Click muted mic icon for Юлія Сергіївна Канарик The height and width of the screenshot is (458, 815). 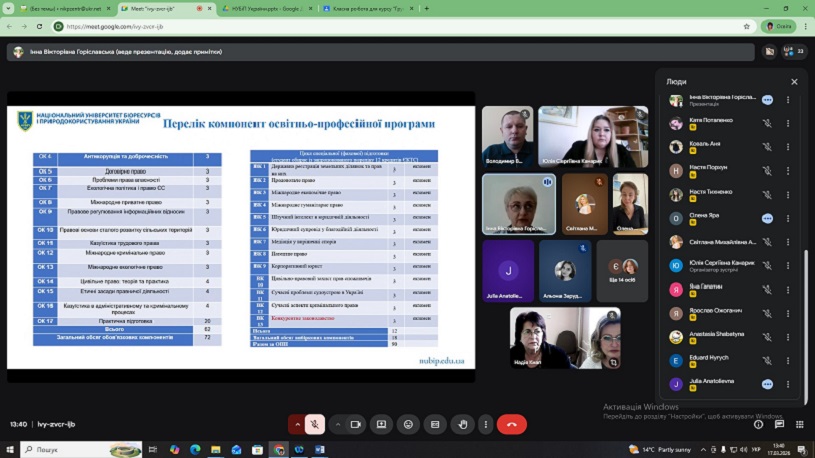[x=767, y=266]
